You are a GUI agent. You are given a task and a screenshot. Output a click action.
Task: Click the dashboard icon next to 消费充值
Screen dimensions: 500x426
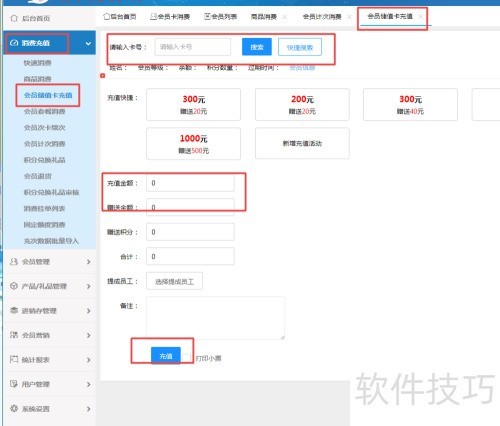pos(14,43)
